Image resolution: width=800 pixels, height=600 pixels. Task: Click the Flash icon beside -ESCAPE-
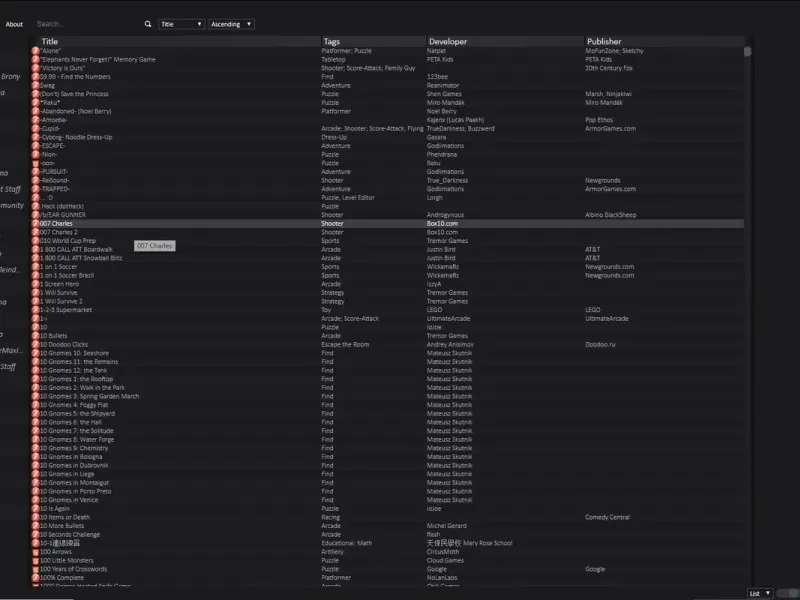tap(36, 145)
